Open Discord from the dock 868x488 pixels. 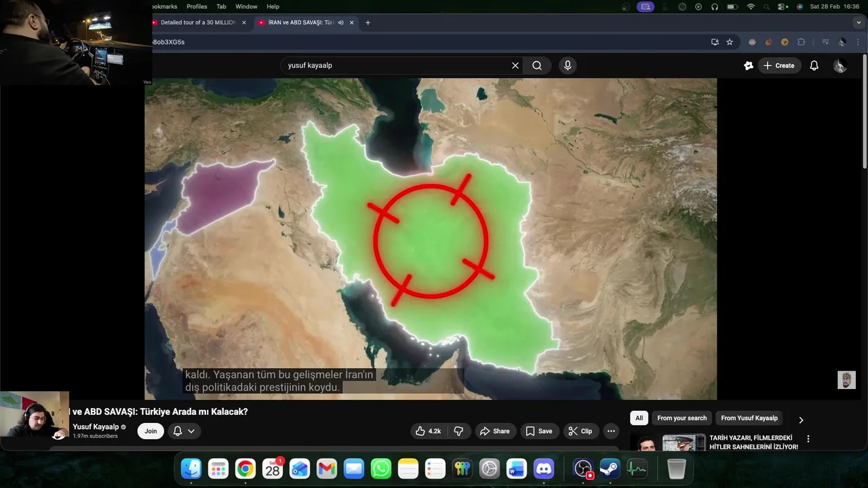pos(544,468)
